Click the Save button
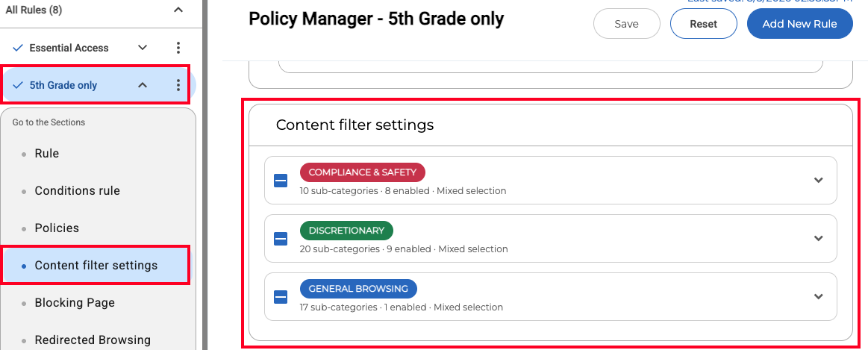The width and height of the screenshot is (868, 350). [x=627, y=24]
